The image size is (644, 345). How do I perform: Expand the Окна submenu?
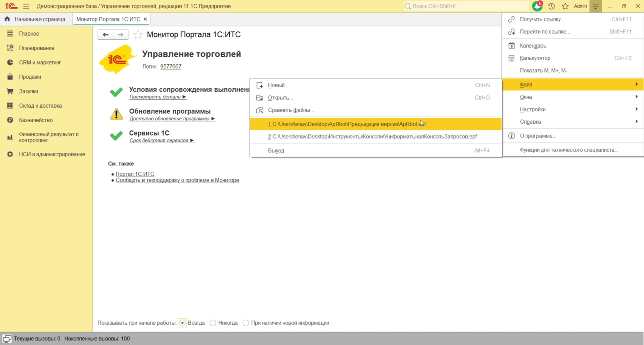pos(573,97)
